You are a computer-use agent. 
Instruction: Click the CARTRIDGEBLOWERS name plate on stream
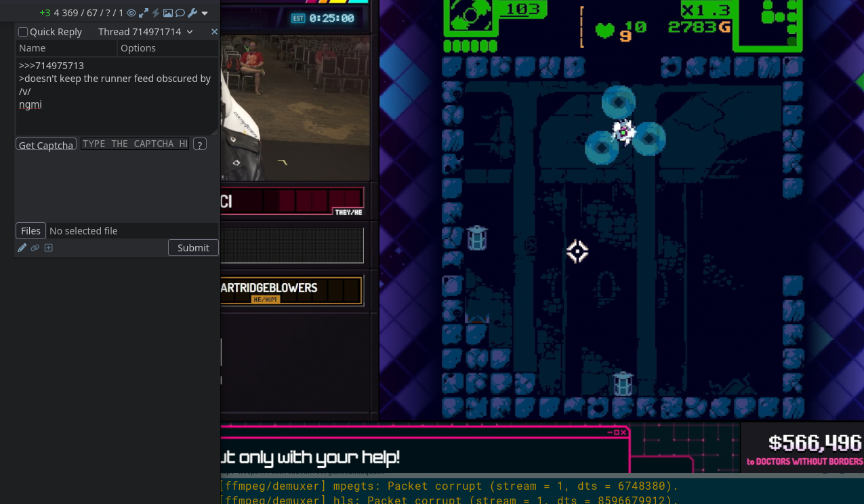[291, 291]
